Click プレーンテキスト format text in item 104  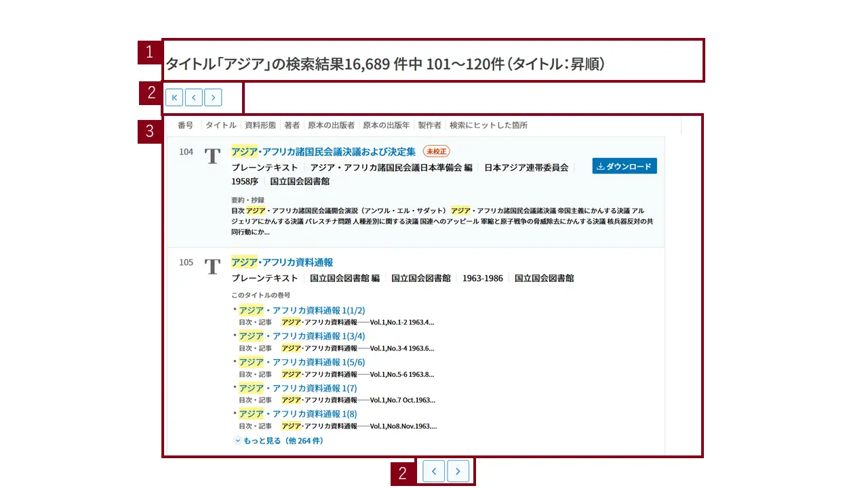tap(264, 167)
